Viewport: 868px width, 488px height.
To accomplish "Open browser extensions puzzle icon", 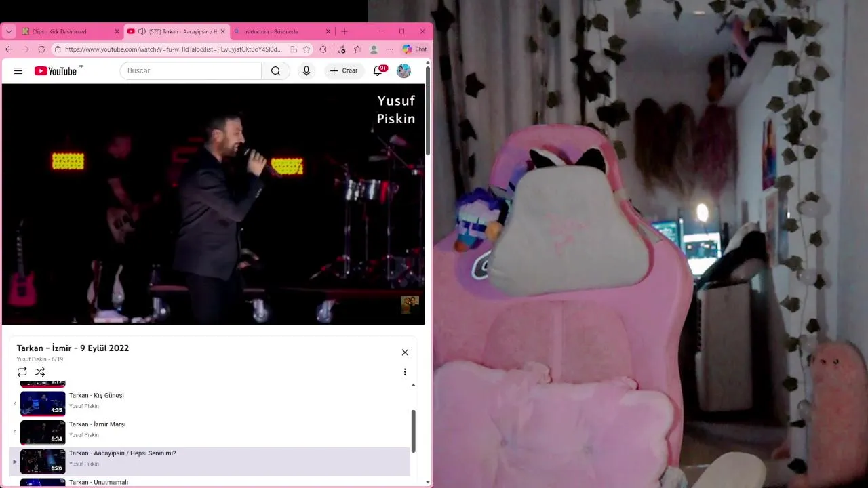I will tap(323, 49).
